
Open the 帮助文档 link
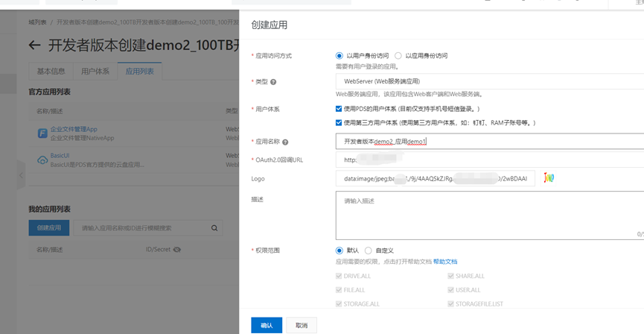(x=445, y=262)
